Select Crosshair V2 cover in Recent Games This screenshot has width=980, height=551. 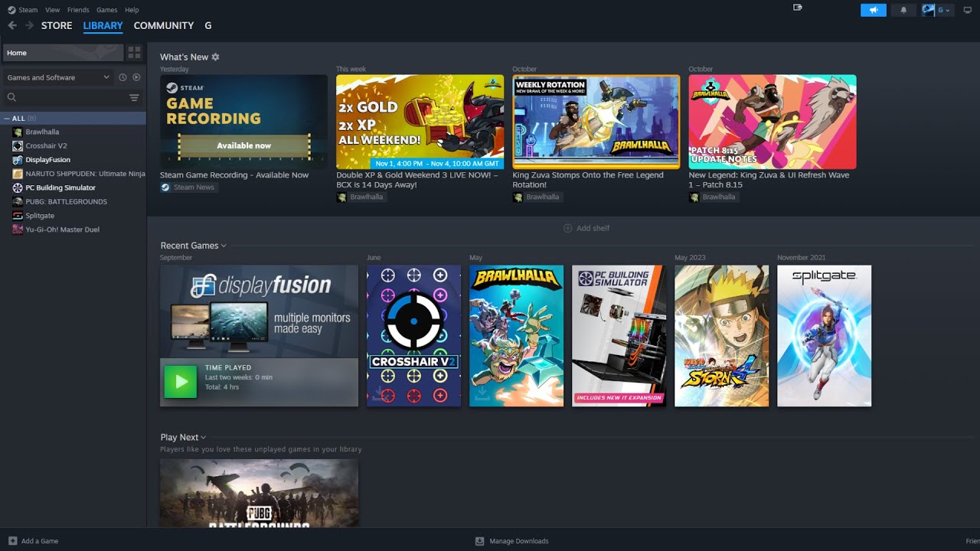click(413, 336)
